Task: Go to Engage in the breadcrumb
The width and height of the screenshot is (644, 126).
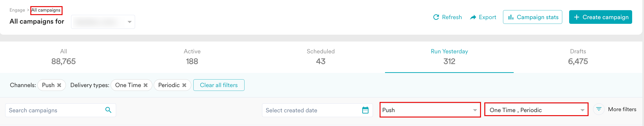Action: pyautogui.click(x=17, y=10)
